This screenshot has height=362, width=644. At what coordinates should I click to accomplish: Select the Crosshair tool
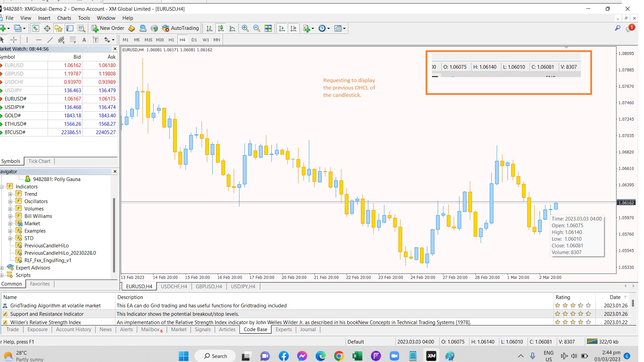(x=14, y=40)
